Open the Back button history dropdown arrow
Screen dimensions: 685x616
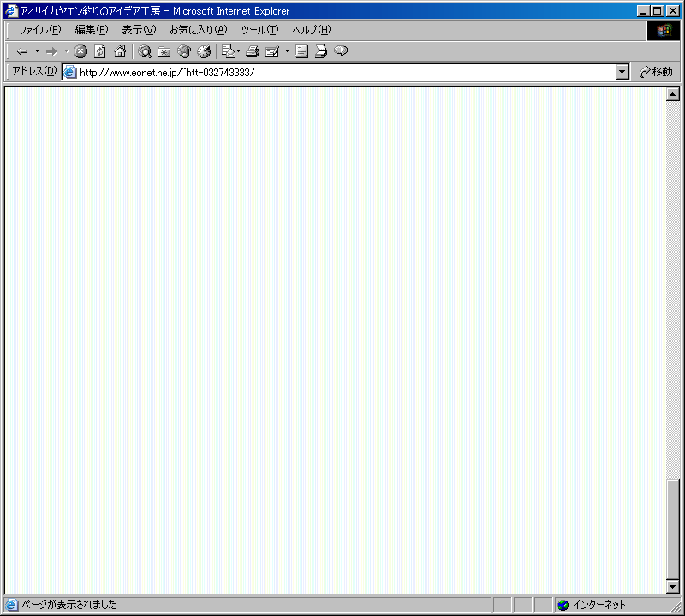(x=37, y=51)
